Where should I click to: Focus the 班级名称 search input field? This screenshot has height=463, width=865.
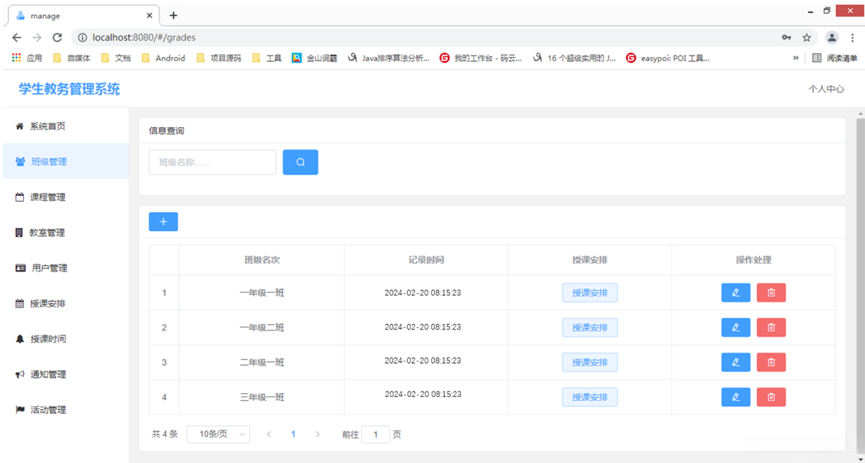(212, 162)
